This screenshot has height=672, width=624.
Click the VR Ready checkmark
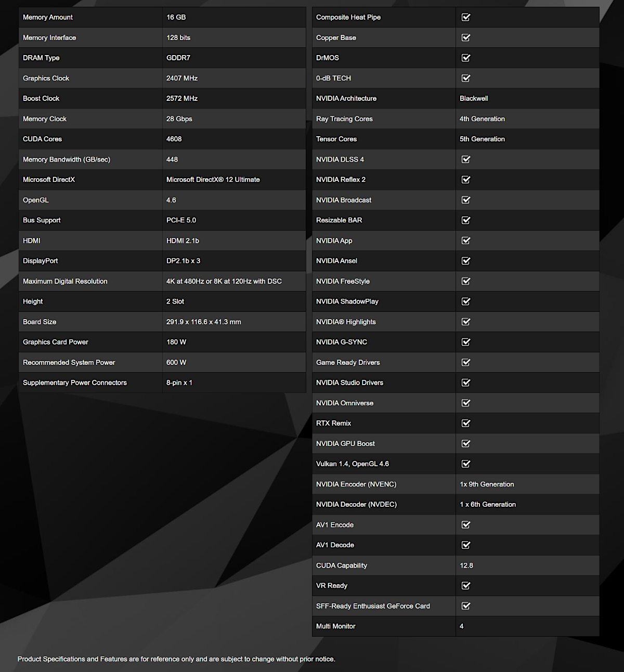pyautogui.click(x=466, y=586)
